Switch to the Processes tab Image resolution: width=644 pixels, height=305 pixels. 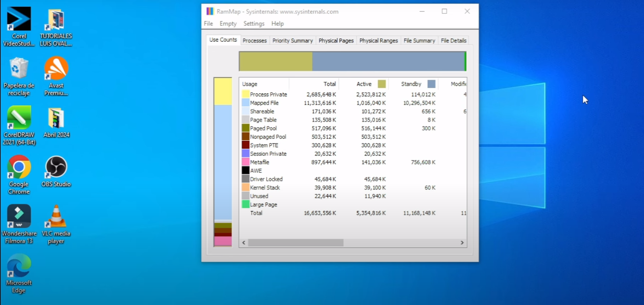coord(255,41)
